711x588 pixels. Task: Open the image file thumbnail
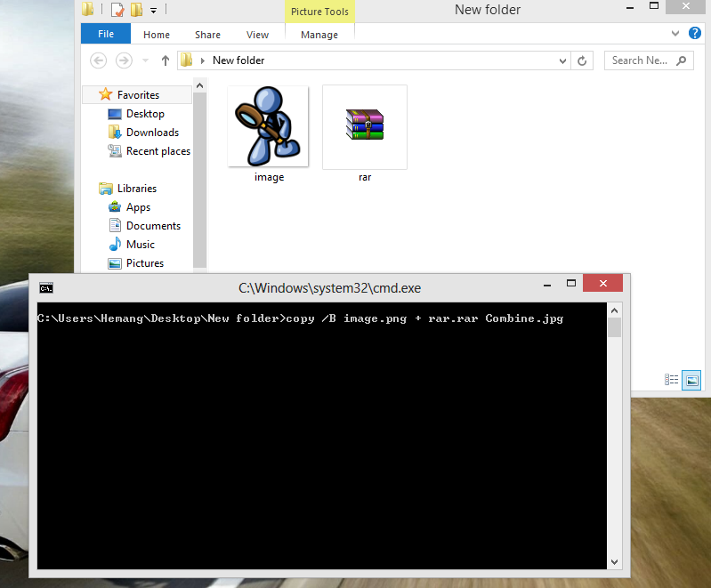tap(268, 126)
